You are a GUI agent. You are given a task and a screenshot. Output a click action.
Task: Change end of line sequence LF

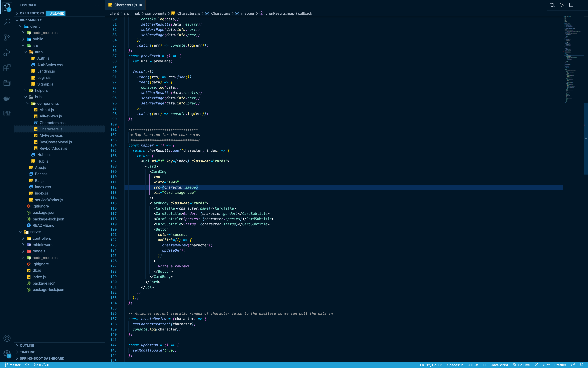485,365
